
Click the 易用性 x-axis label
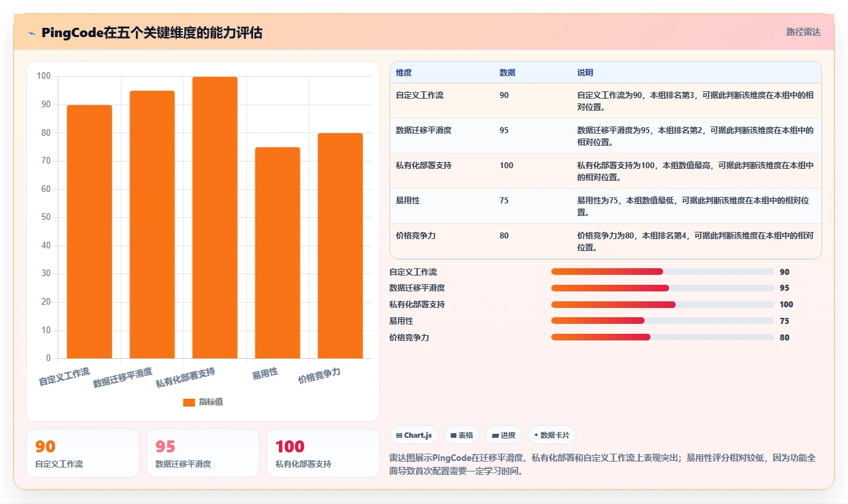[x=265, y=374]
